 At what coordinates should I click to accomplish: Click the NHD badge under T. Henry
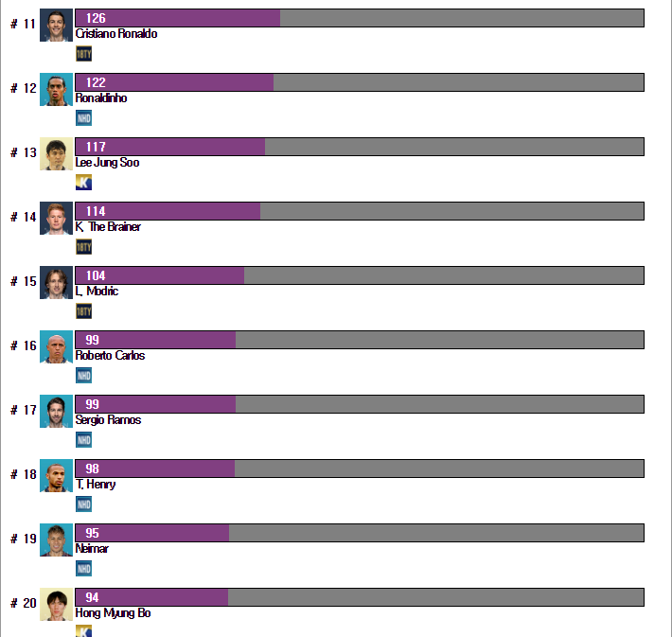pos(83,504)
